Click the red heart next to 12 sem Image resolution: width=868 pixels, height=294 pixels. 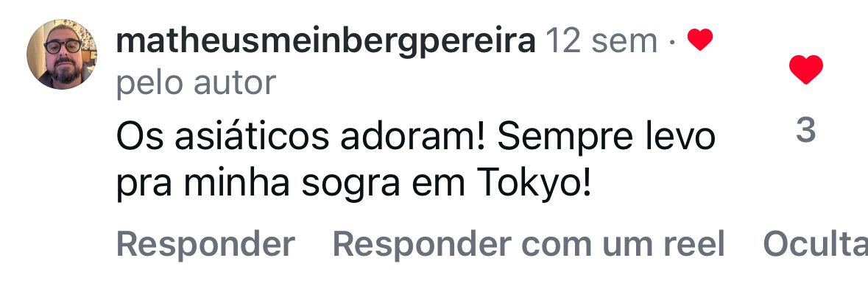pyautogui.click(x=699, y=41)
